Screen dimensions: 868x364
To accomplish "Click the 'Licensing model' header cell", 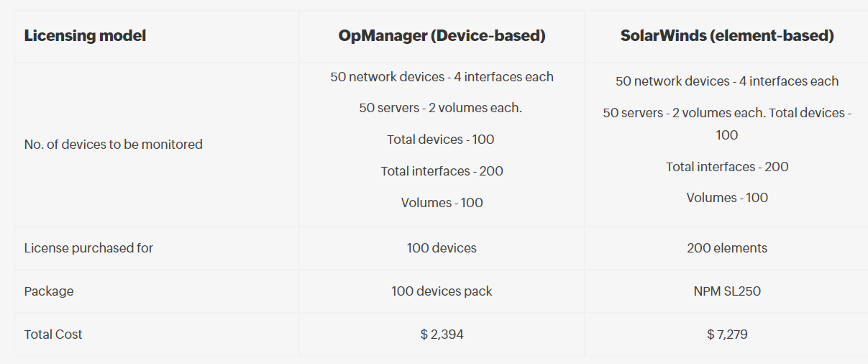I will click(x=85, y=36).
